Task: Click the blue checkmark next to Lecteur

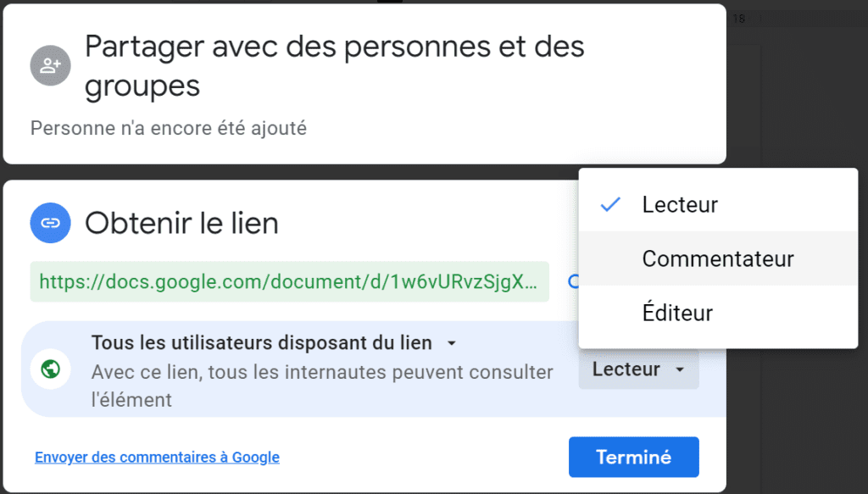Action: (x=610, y=205)
